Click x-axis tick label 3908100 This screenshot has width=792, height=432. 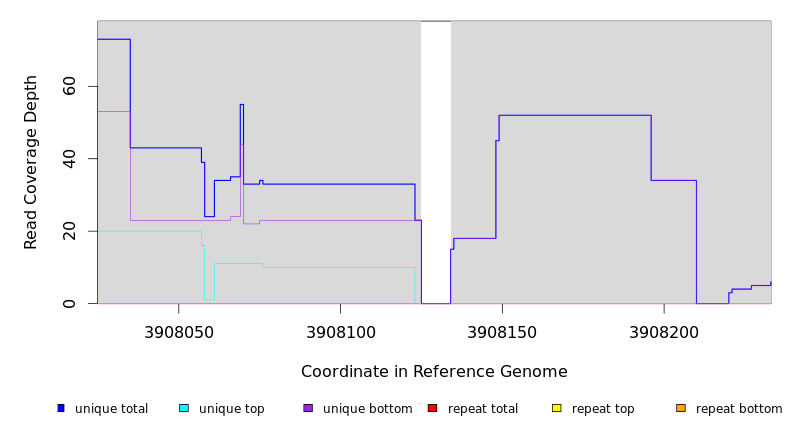pos(340,331)
